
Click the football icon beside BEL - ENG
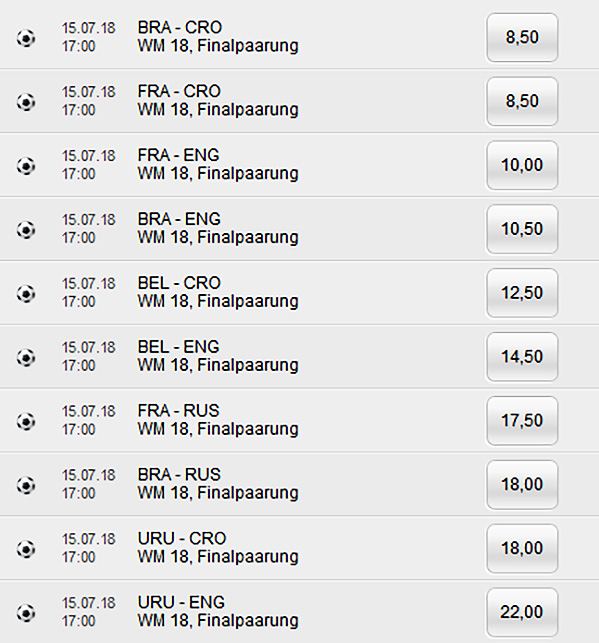tap(26, 358)
